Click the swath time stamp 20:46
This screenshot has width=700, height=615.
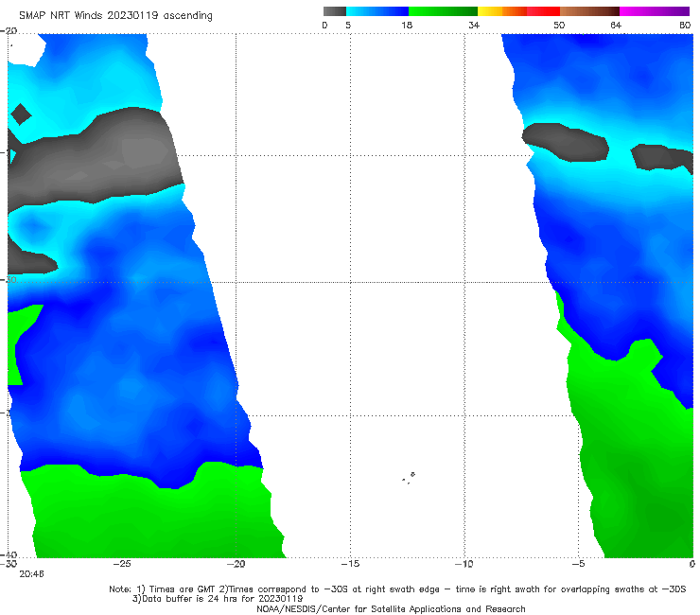tap(32, 574)
